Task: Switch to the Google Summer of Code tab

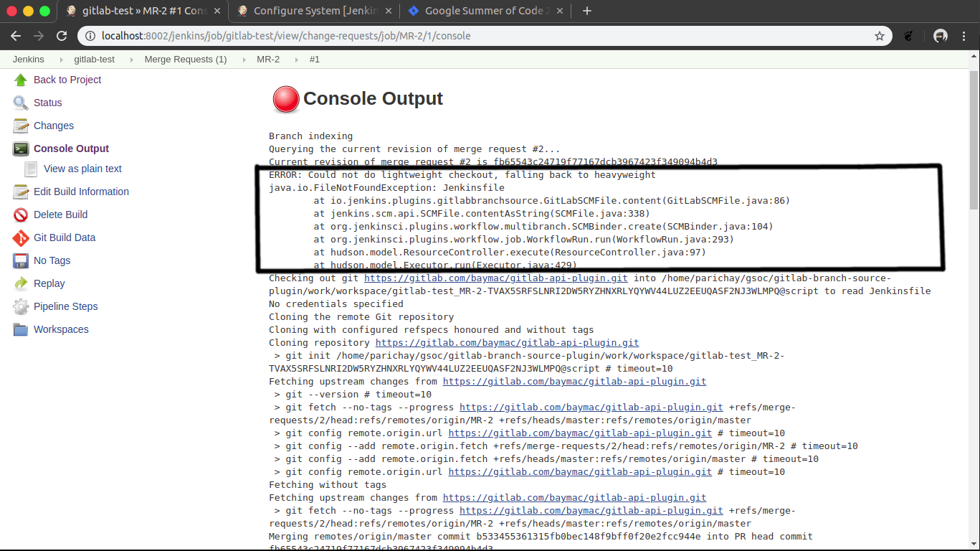Action: click(485, 11)
